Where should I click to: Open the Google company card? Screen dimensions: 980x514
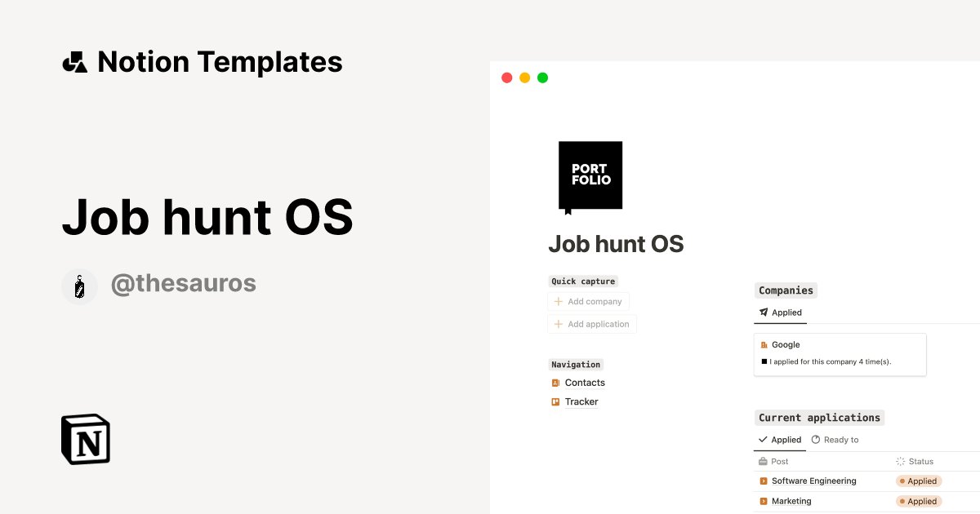pos(840,354)
